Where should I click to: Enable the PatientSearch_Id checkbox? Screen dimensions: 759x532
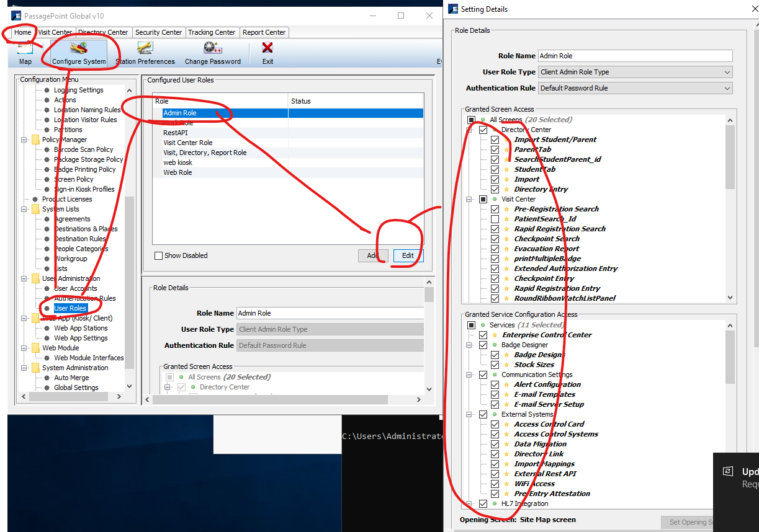495,219
